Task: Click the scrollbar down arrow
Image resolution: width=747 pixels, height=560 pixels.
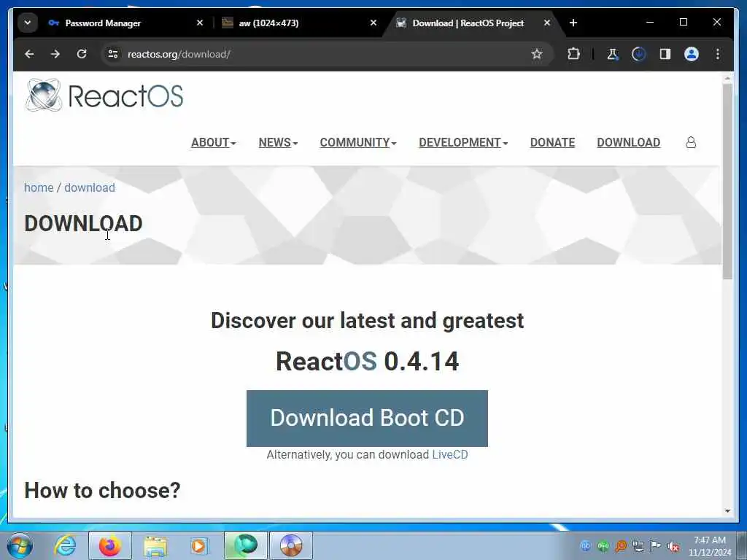Action: (727, 511)
